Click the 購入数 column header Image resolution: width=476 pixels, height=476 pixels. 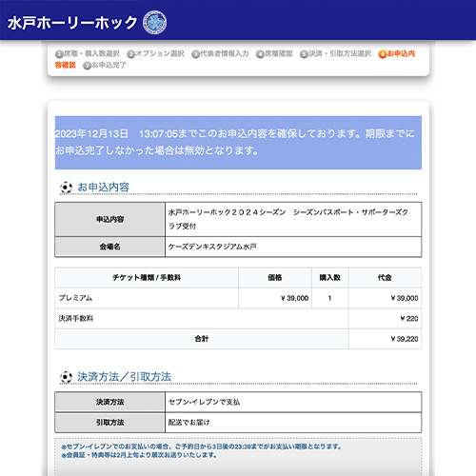click(x=330, y=278)
